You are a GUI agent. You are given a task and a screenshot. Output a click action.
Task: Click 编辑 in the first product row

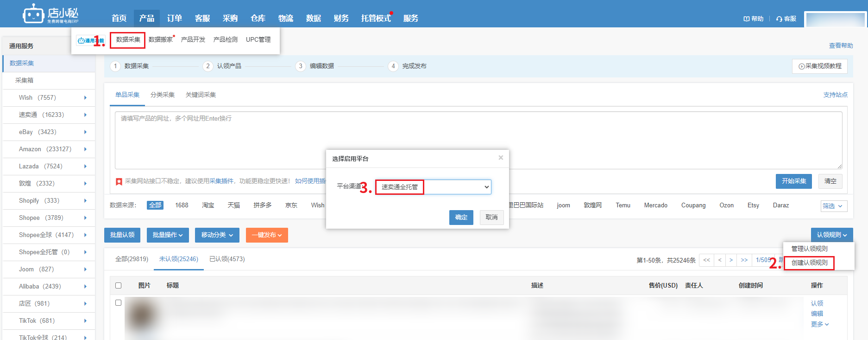click(x=817, y=314)
